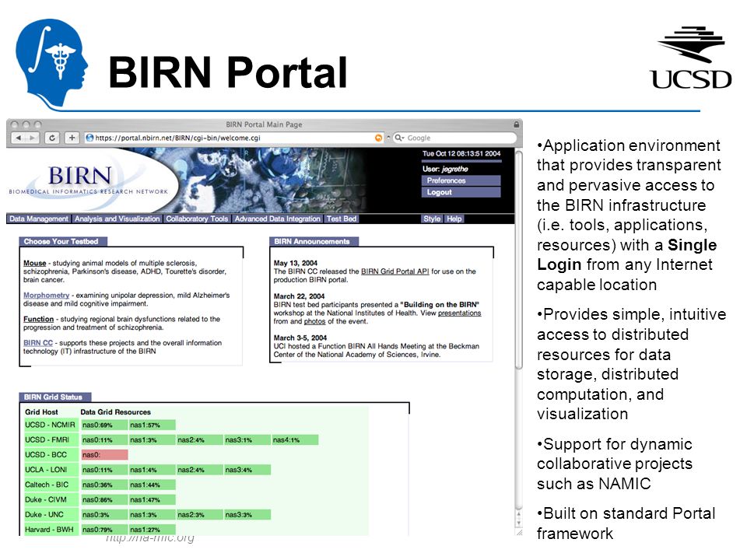This screenshot has height=560, width=747.
Task: Click the May 13, 2004 announcement date
Action: point(296,264)
